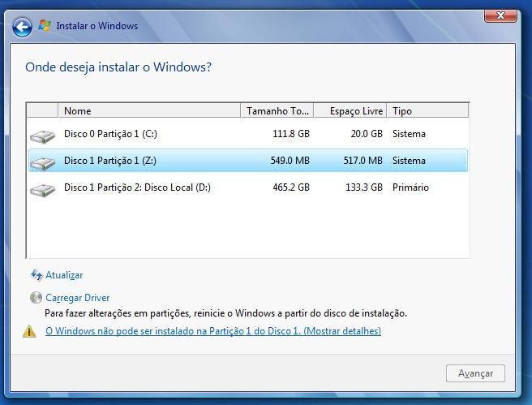Viewport: 532px width, 405px height.
Task: Sort by the Espaço Livre column header
Action: [350, 110]
